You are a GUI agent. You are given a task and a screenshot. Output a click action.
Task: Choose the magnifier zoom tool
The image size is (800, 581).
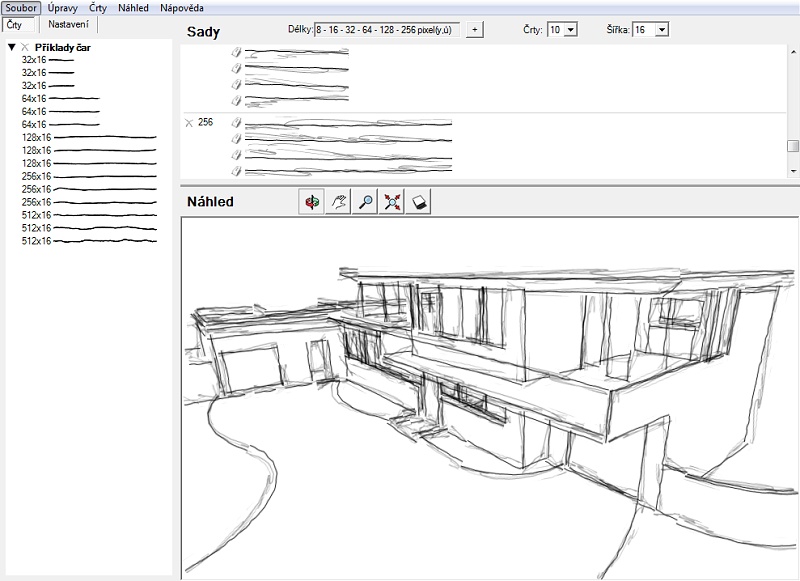pyautogui.click(x=366, y=201)
